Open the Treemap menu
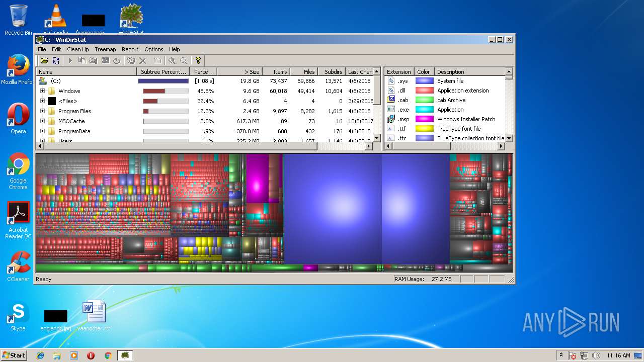 pyautogui.click(x=105, y=49)
